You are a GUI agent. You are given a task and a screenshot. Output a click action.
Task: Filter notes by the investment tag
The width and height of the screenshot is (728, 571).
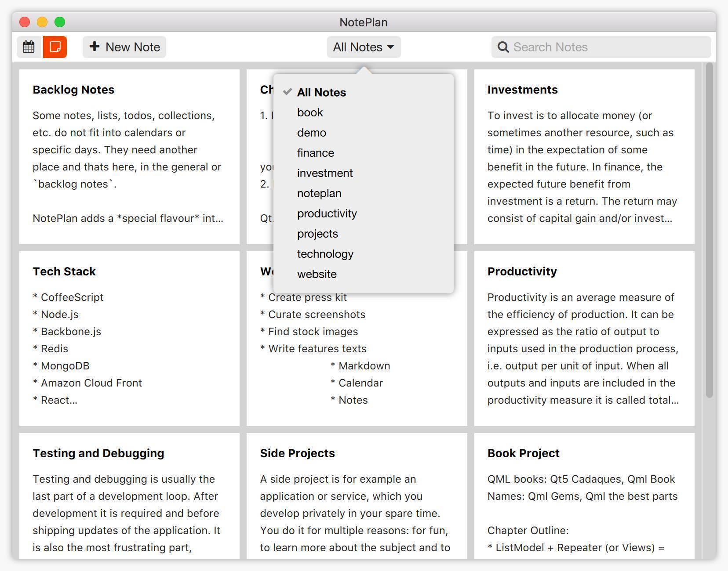[364, 173]
